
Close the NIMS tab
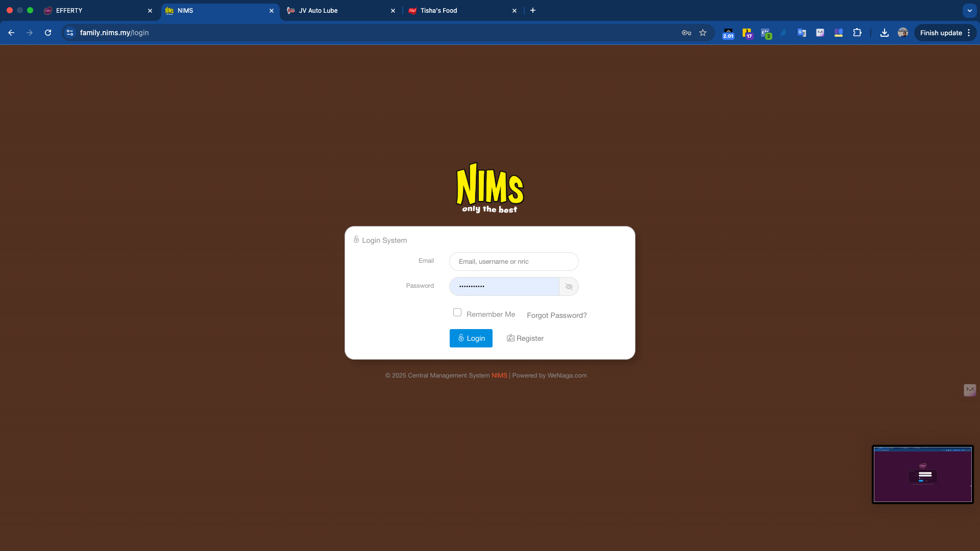[272, 11]
